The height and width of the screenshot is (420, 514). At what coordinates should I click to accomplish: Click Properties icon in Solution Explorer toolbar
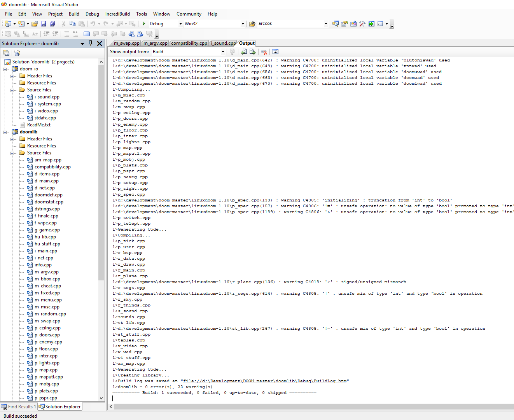click(x=6, y=53)
